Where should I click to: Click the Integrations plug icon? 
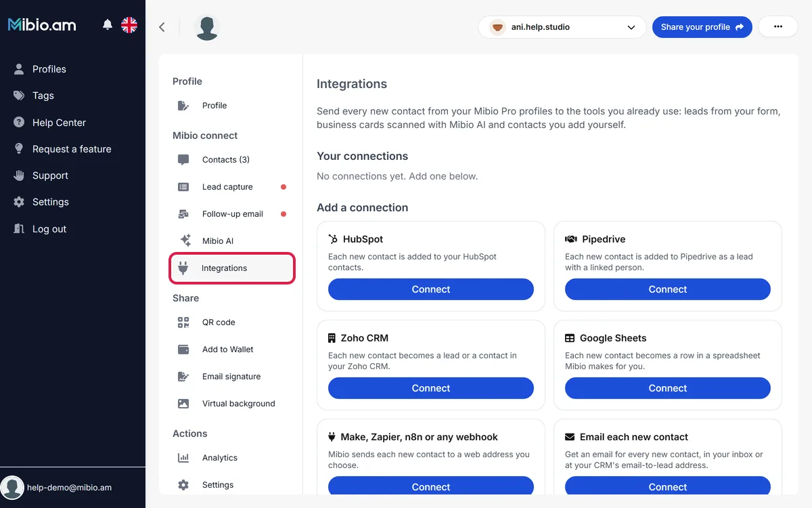183,268
